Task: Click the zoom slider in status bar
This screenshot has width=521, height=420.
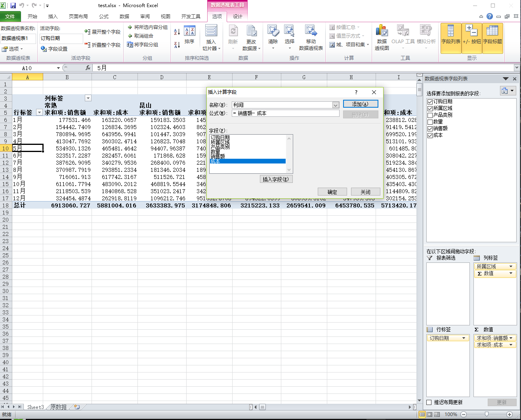Action: pyautogui.click(x=487, y=414)
